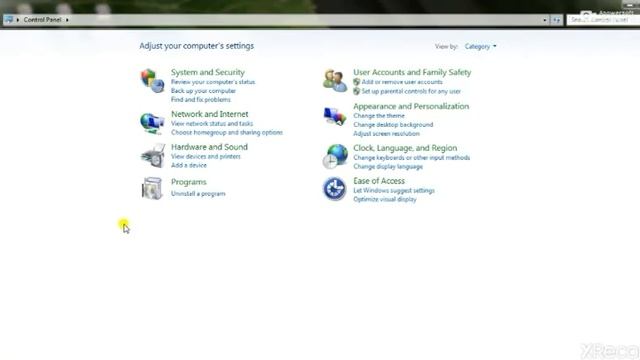Open Hardware and Sound heading

click(209, 147)
